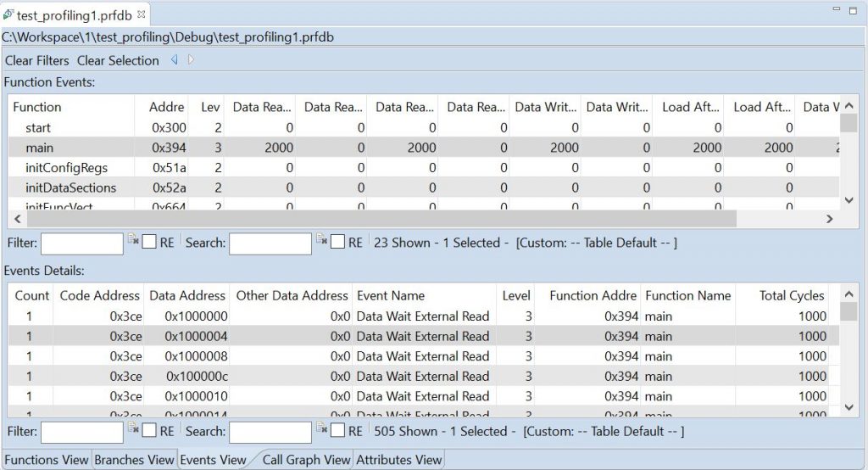Click the Function Events horizontal scroll right arrow
Image resolution: width=868 pixels, height=470 pixels.
(x=829, y=219)
